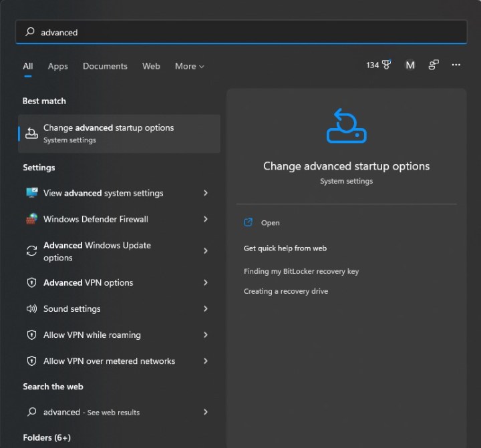Switch to the Apps tab
The image size is (481, 448).
tap(58, 66)
